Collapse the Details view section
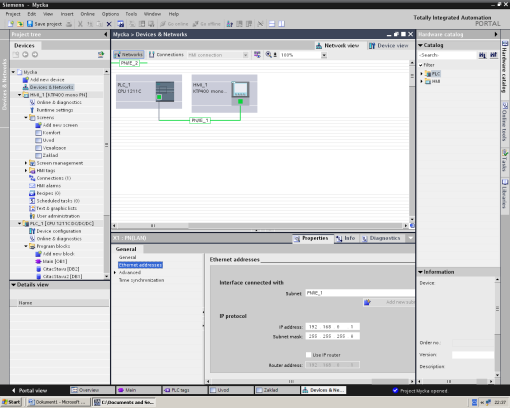This screenshot has width=510, height=408. click(14, 285)
